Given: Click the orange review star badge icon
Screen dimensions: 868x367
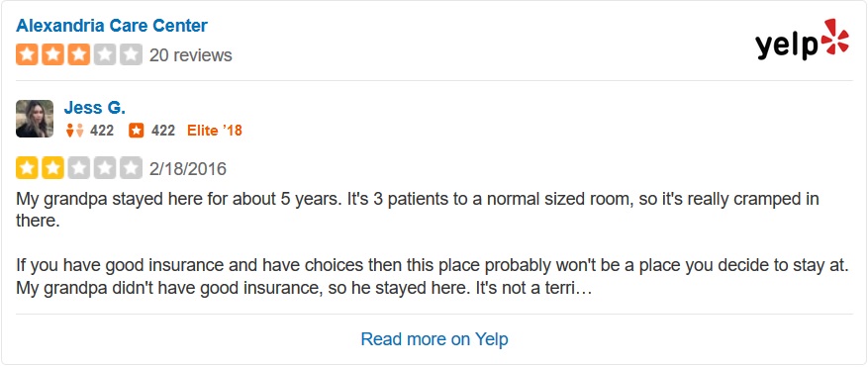Looking at the screenshot, I should click(137, 131).
